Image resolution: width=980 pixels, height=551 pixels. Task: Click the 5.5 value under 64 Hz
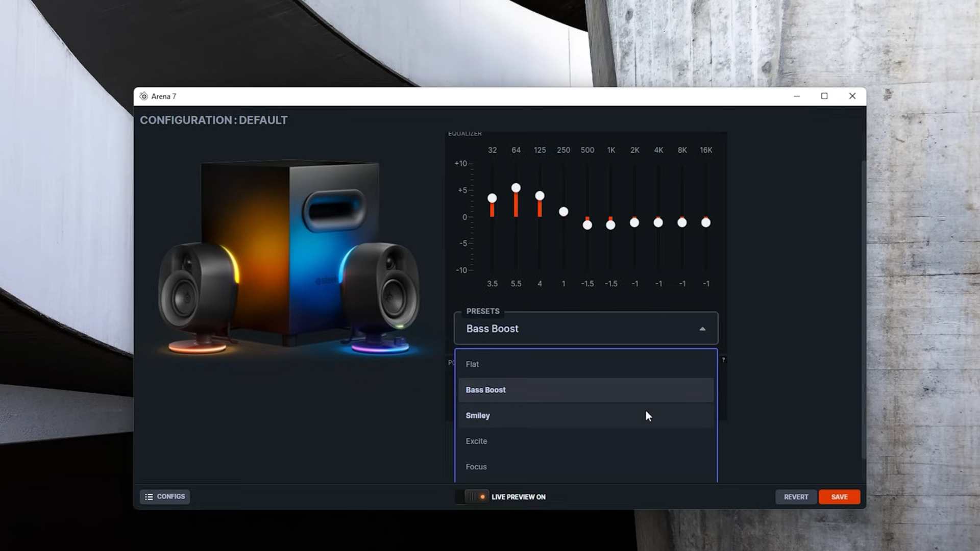point(516,284)
